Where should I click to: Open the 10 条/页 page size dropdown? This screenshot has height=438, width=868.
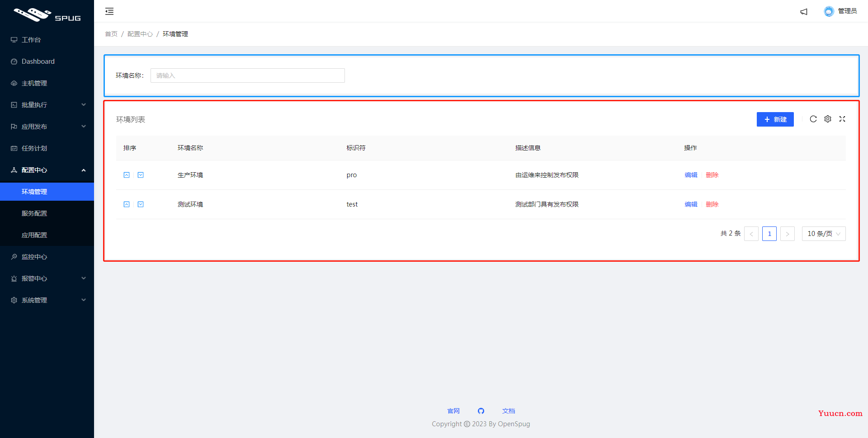[824, 234]
